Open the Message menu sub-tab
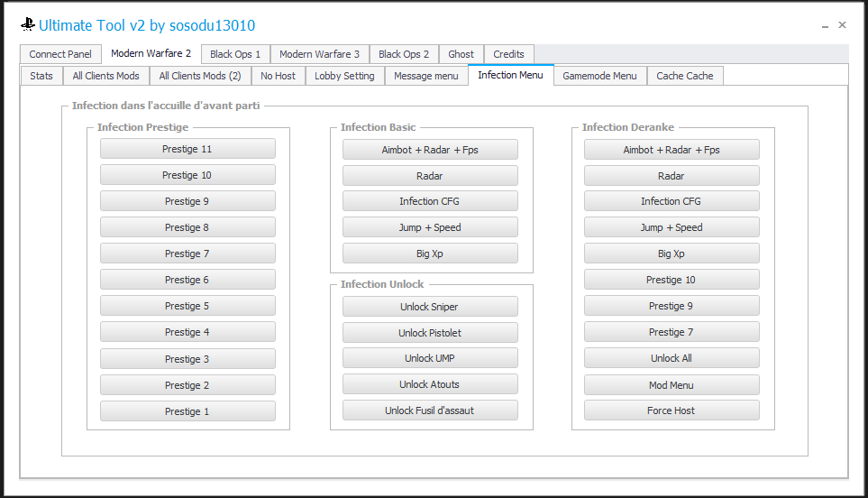Viewport: 868px width, 498px height. [426, 76]
